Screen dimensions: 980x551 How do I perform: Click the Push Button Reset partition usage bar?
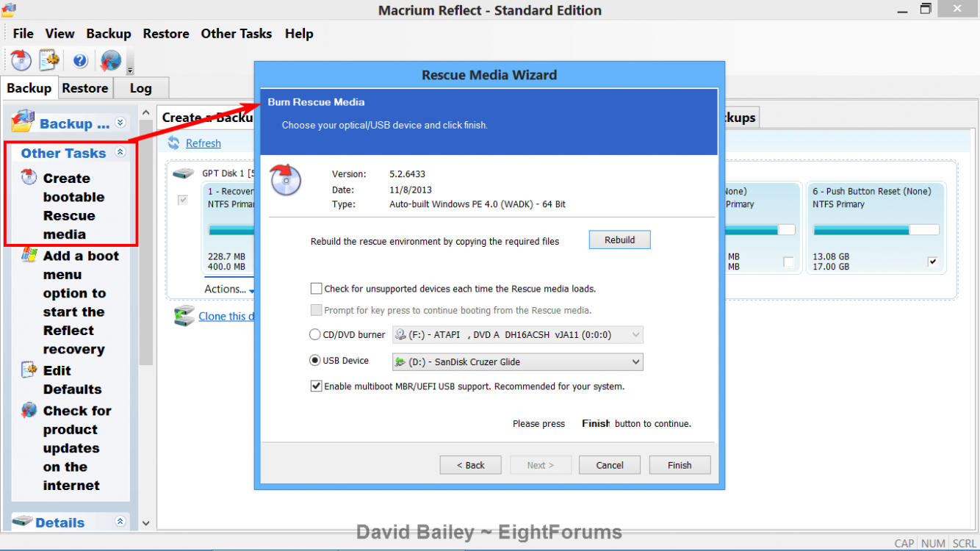[876, 230]
